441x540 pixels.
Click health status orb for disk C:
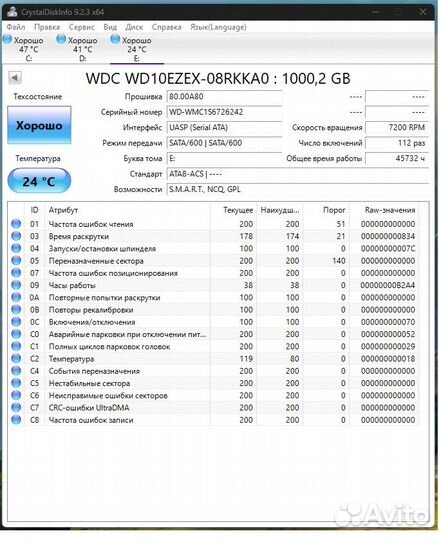[x=7, y=39]
